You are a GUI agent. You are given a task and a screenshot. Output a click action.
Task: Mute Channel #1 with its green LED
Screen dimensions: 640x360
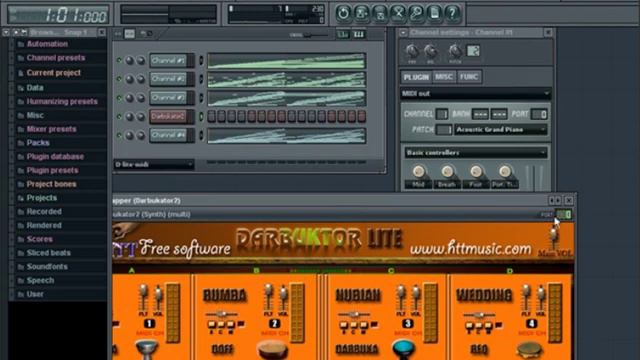pyautogui.click(x=119, y=60)
